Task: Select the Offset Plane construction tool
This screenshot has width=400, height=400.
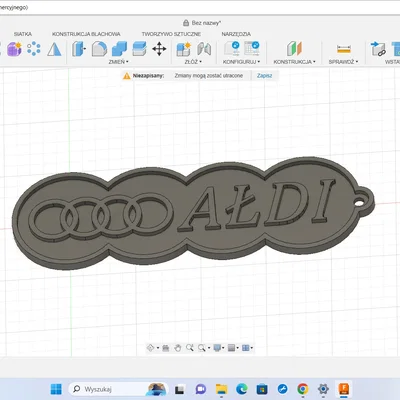Action: (x=294, y=49)
